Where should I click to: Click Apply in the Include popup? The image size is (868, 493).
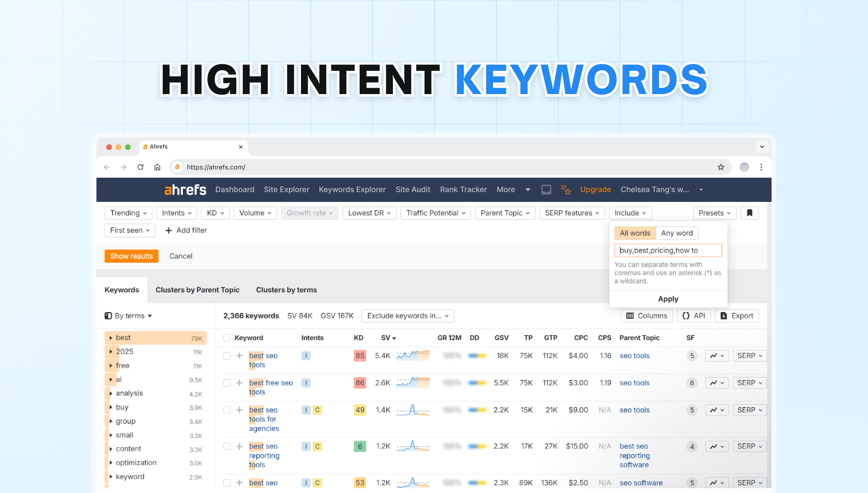tap(668, 299)
